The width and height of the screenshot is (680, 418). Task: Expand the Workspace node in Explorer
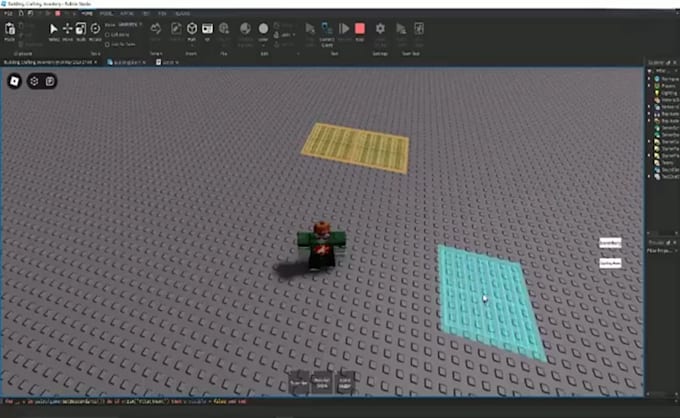[x=649, y=79]
